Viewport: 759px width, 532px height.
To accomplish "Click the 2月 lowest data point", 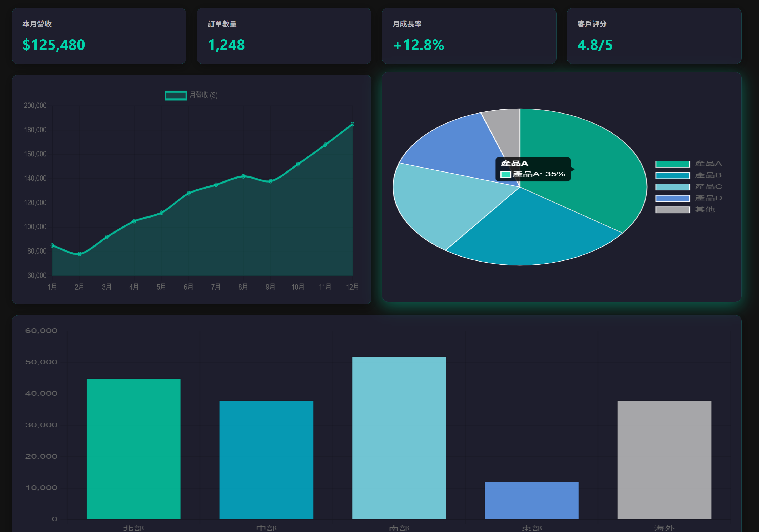I will (x=79, y=254).
